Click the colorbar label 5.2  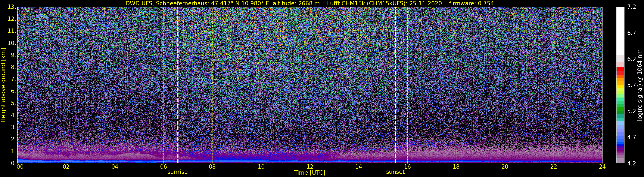[x=632, y=111]
